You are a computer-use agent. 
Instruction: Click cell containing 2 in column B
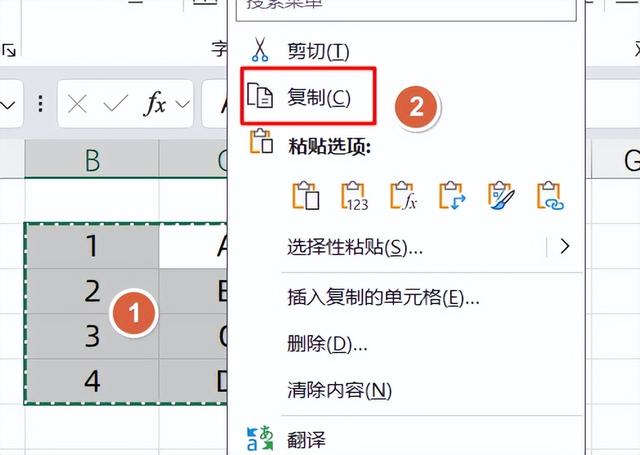pyautogui.click(x=92, y=291)
